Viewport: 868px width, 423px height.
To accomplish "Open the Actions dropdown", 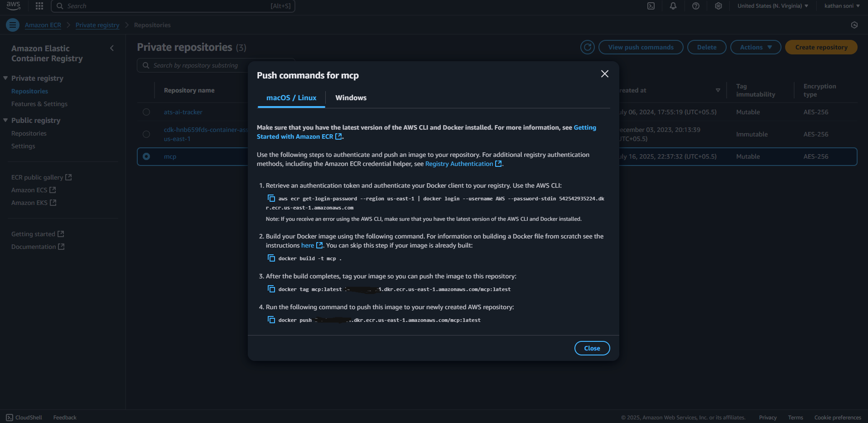I will pos(755,47).
